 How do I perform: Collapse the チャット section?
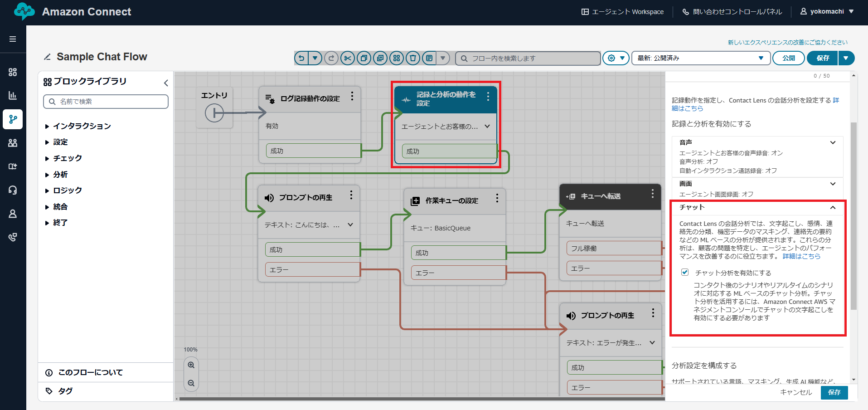833,207
